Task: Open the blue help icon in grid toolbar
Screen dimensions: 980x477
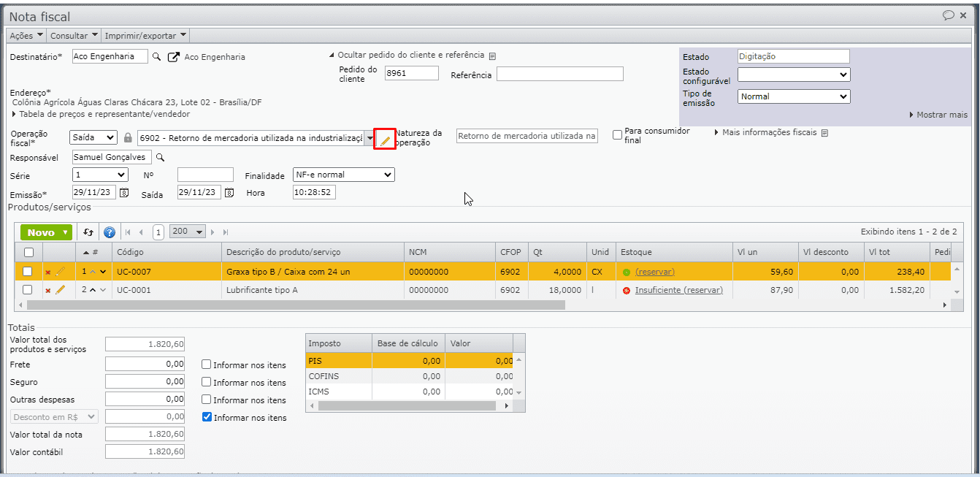Action: point(110,232)
